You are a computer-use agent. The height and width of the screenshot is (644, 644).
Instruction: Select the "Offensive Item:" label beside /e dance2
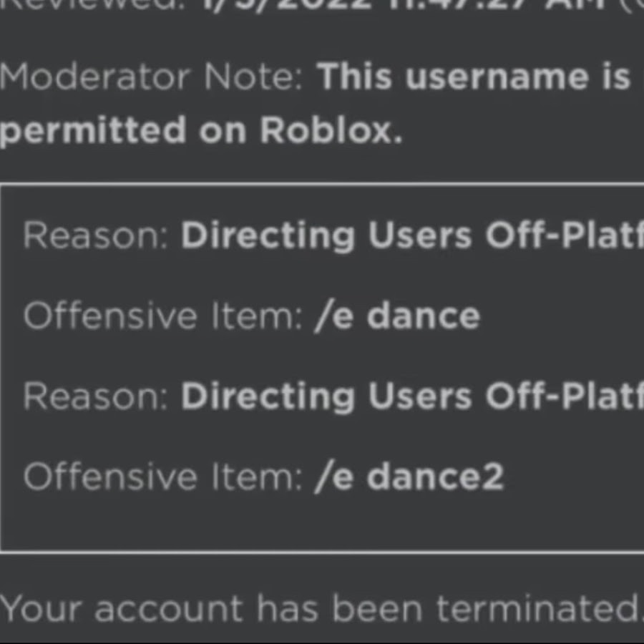pos(162,477)
